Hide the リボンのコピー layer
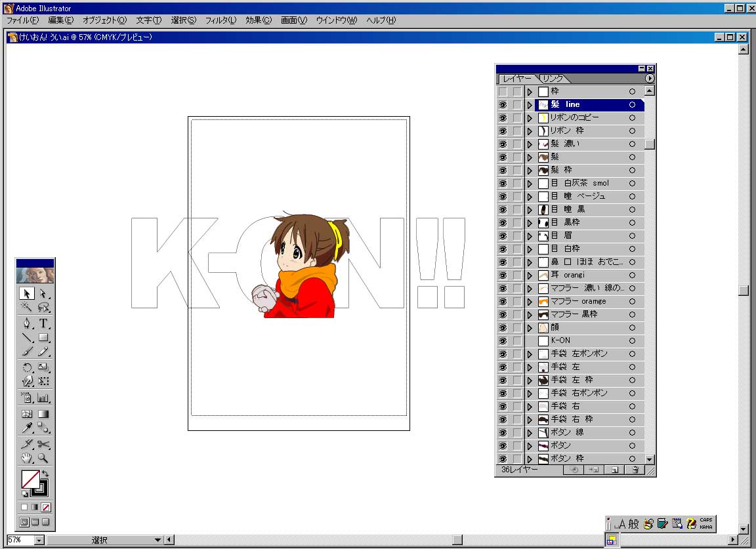This screenshot has height=549, width=756. (503, 117)
